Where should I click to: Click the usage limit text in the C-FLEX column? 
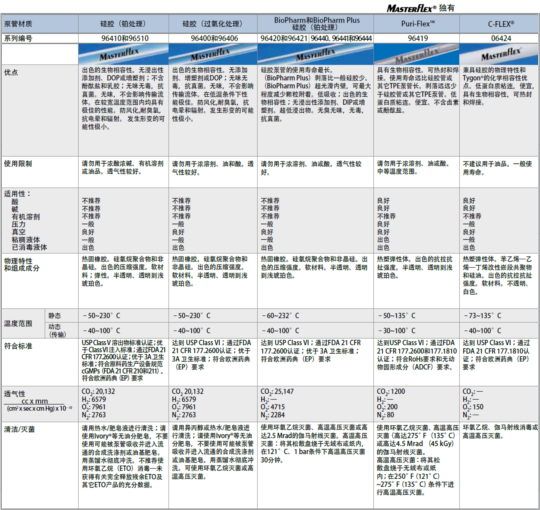[498, 168]
